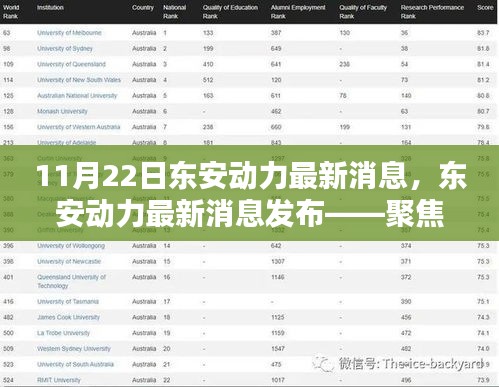The height and width of the screenshot is (387, 499).
Task: Select score 81.8 in Sydney row
Action: tap(483, 49)
